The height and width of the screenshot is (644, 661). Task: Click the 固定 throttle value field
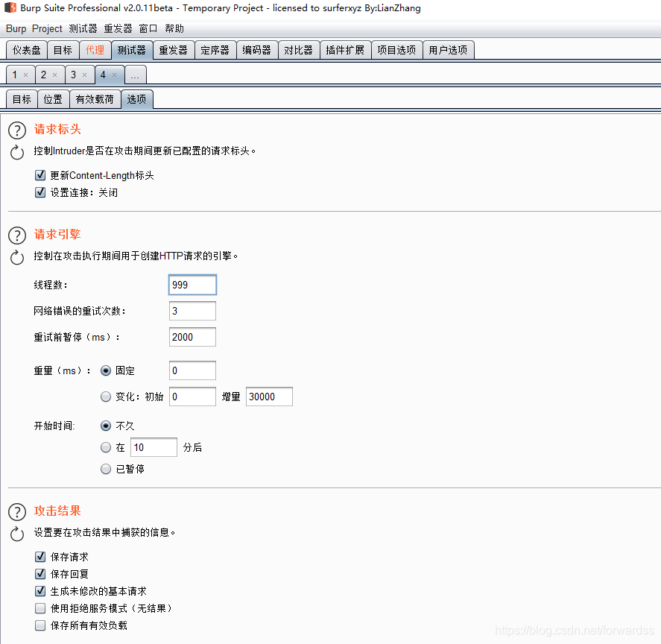(x=192, y=370)
